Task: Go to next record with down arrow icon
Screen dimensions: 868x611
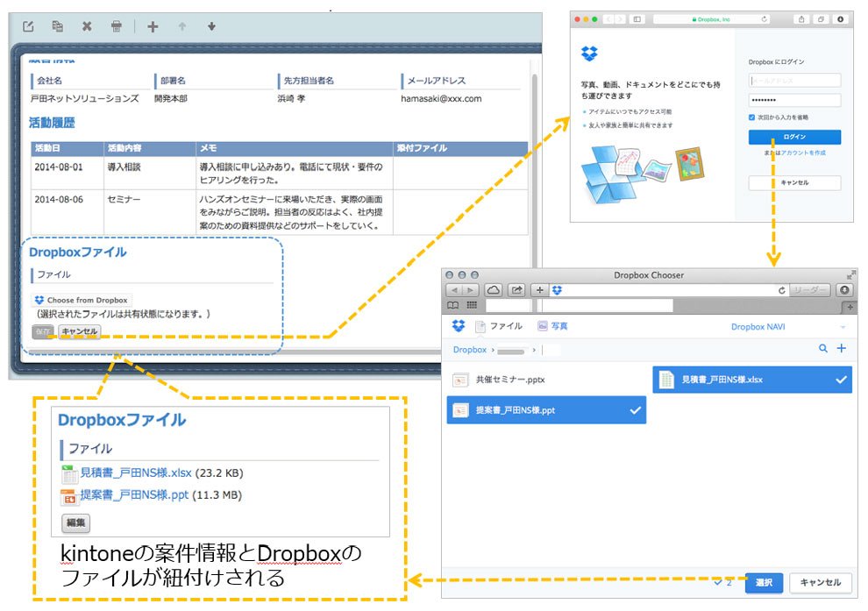Action: click(211, 26)
